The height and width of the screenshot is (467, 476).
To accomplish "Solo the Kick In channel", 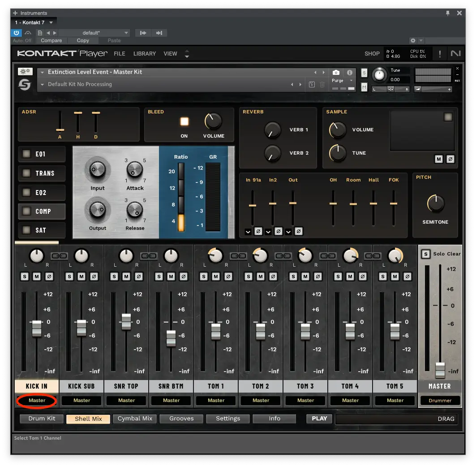I will pos(25,277).
